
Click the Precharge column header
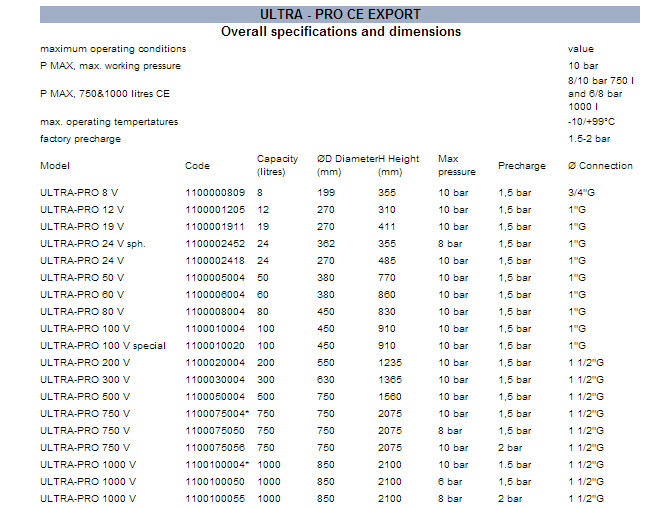(x=522, y=166)
